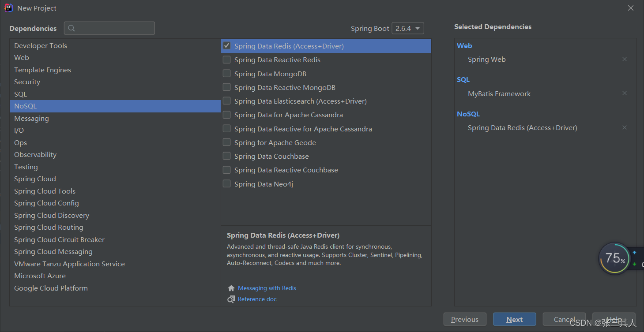Click the home icon beside Messaging with Redis
Screen dimensions: 644x332
pyautogui.click(x=231, y=288)
